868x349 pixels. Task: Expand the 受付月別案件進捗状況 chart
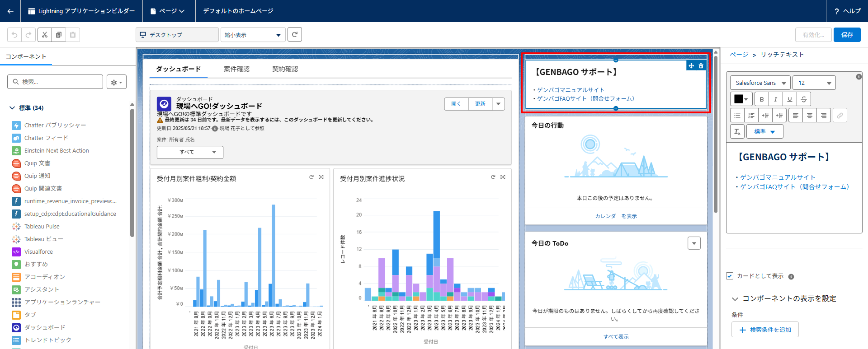point(503,177)
